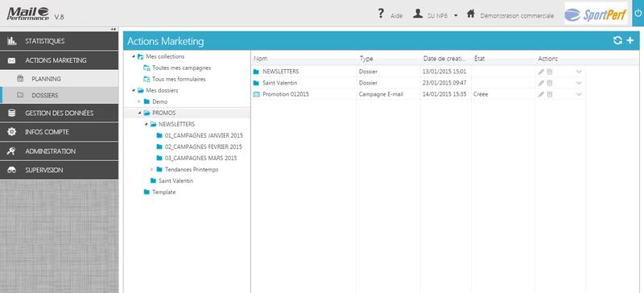Click the 23/01/2015 09:47 date cell
This screenshot has width=644, height=293.
click(444, 83)
